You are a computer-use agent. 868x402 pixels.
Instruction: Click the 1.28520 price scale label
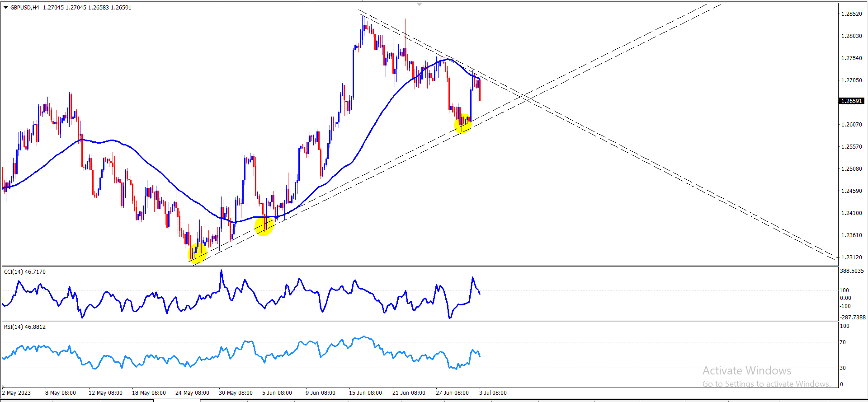tap(851, 14)
